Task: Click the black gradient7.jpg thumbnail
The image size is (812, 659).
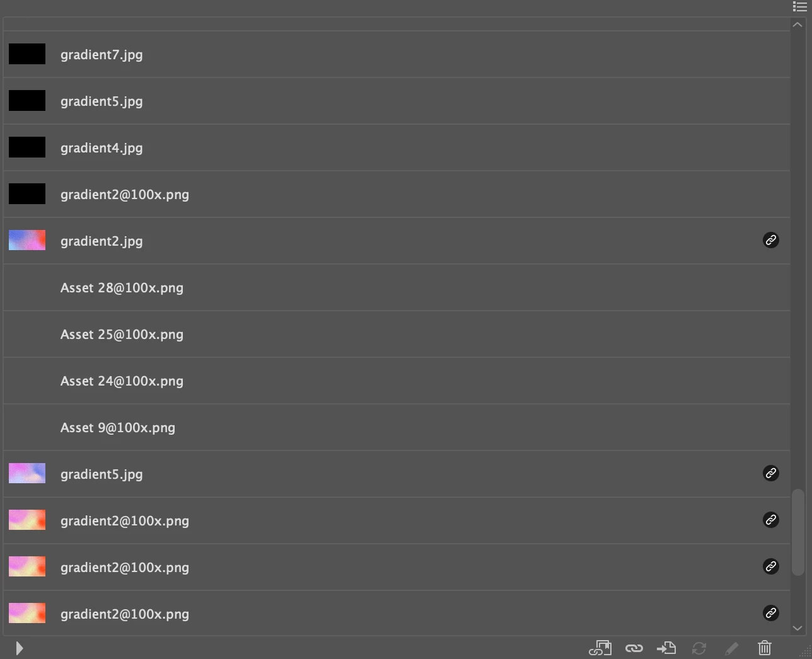Action: coord(27,54)
